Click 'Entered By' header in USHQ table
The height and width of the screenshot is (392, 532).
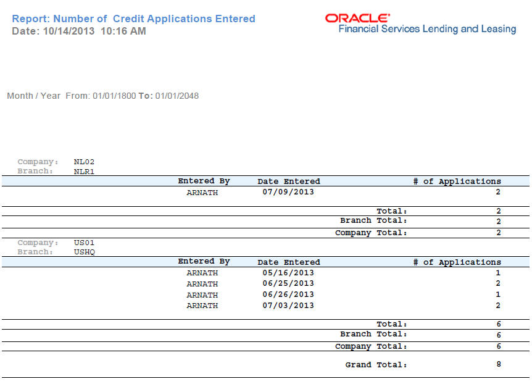[204, 261]
